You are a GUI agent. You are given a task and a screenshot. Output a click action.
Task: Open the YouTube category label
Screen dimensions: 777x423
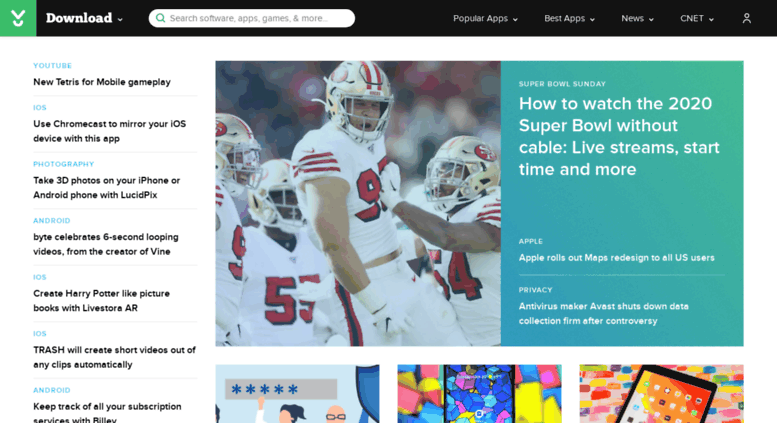click(x=53, y=65)
